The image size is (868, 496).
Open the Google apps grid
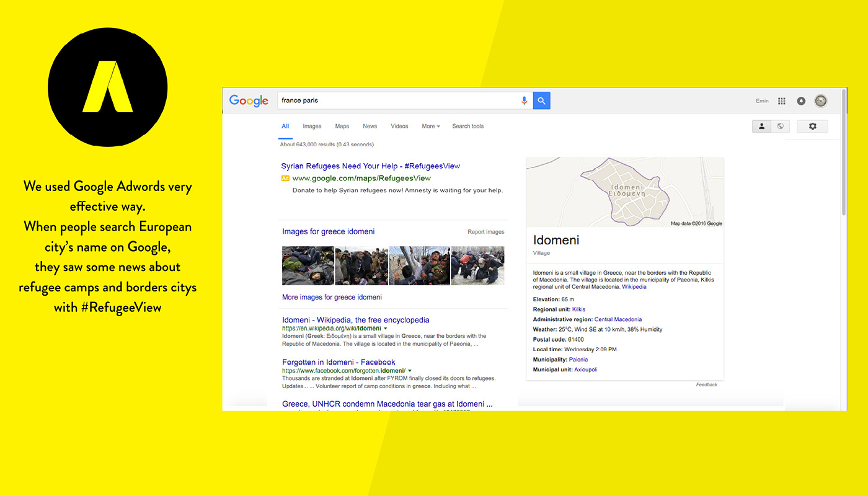tap(782, 101)
